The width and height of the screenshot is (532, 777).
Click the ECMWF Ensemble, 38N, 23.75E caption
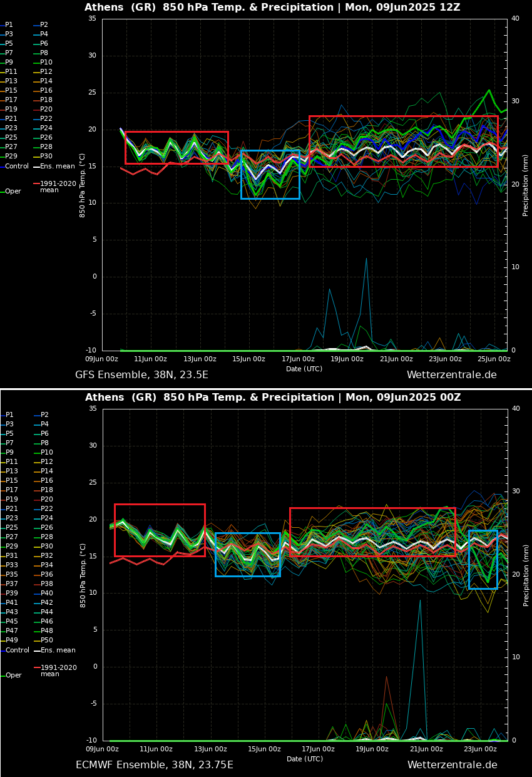click(154, 765)
